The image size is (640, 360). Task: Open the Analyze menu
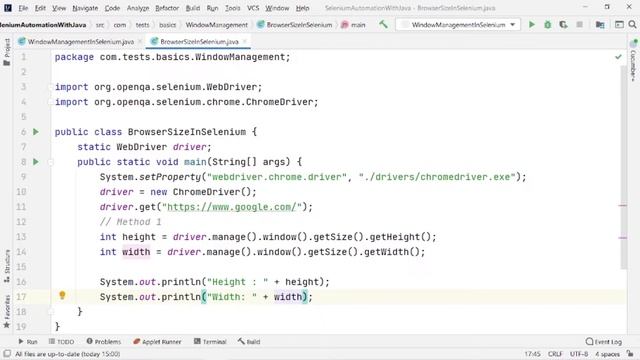pyautogui.click(x=138, y=8)
